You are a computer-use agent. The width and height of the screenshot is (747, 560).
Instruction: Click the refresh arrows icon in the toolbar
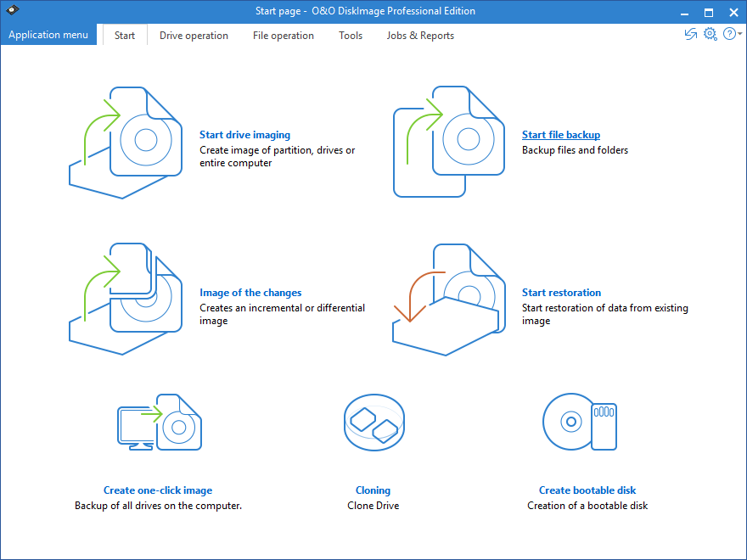click(690, 34)
